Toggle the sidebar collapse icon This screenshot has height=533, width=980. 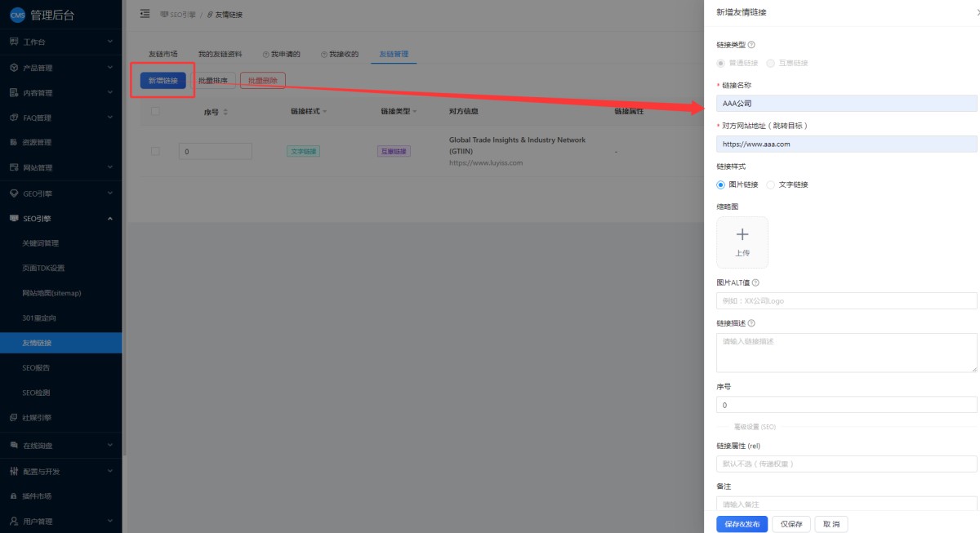[x=145, y=14]
